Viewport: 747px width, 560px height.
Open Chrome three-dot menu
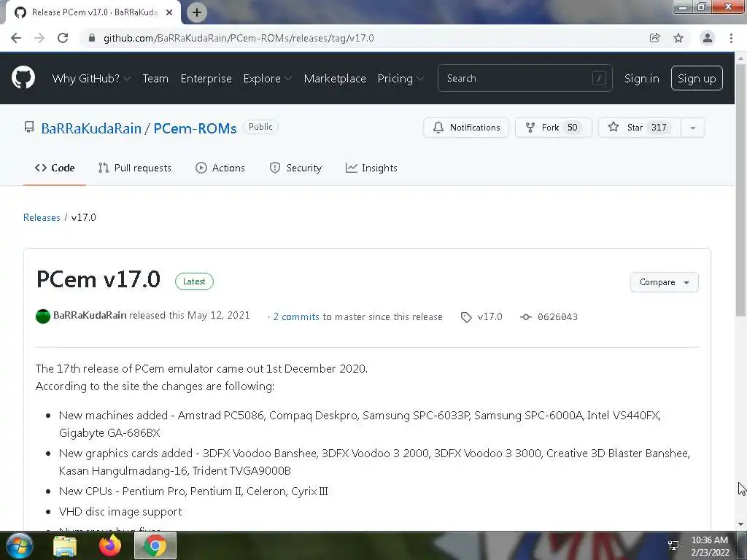click(731, 38)
